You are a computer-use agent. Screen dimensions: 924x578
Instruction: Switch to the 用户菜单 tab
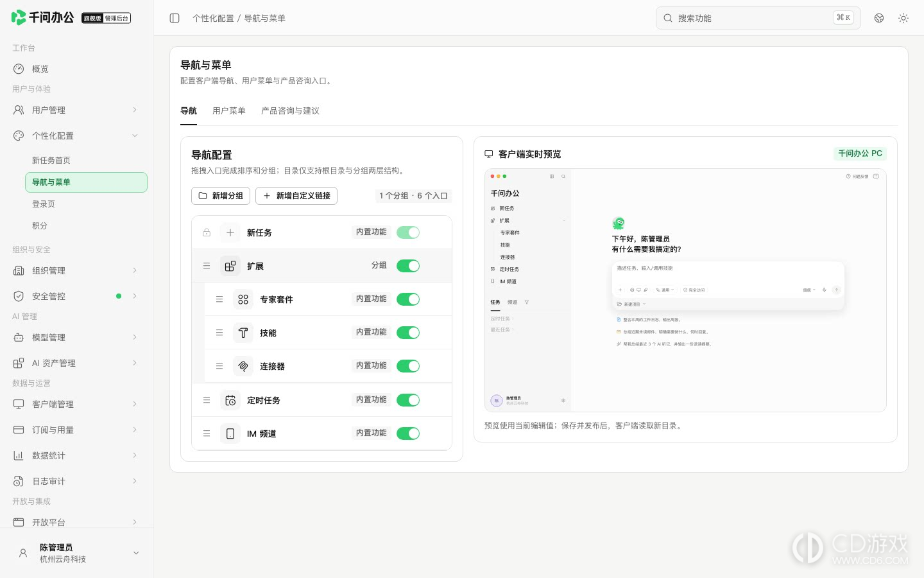[x=229, y=110]
